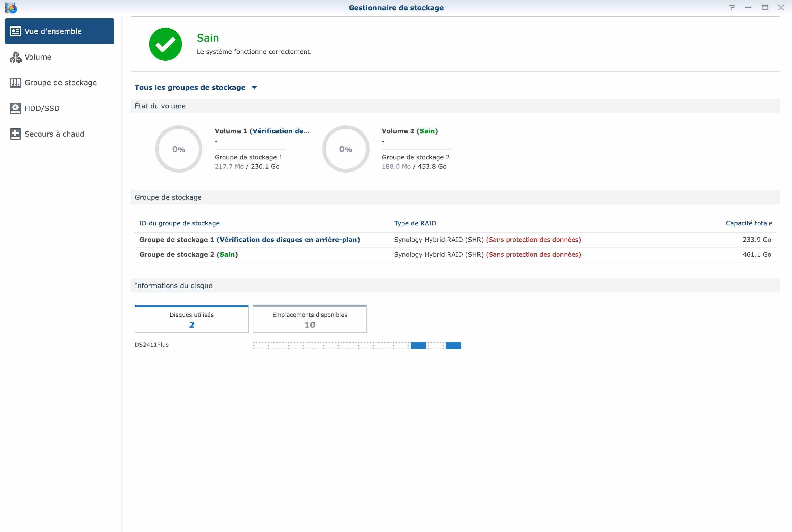Open the help question mark icon
The height and width of the screenshot is (532, 792).
pyautogui.click(x=732, y=7)
